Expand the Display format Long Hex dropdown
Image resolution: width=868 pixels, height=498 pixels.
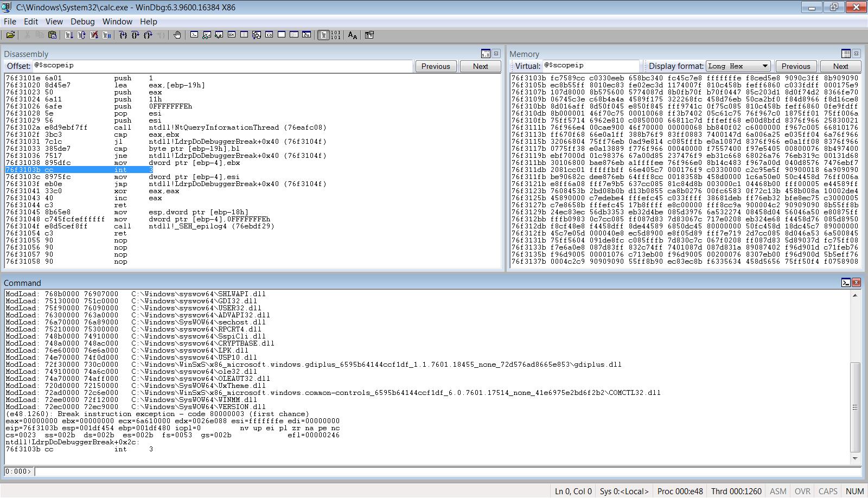pyautogui.click(x=765, y=66)
